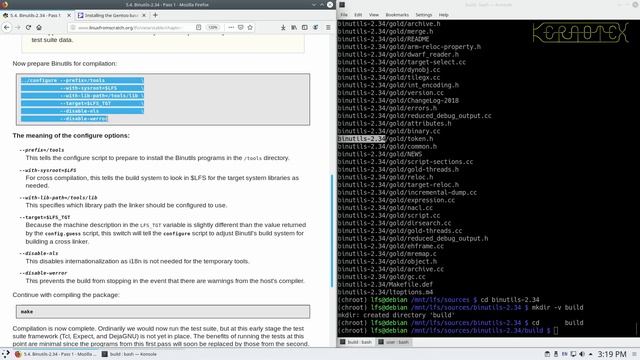Open the clipboard tray icon
This screenshot has height=360, width=640.
pos(547,354)
